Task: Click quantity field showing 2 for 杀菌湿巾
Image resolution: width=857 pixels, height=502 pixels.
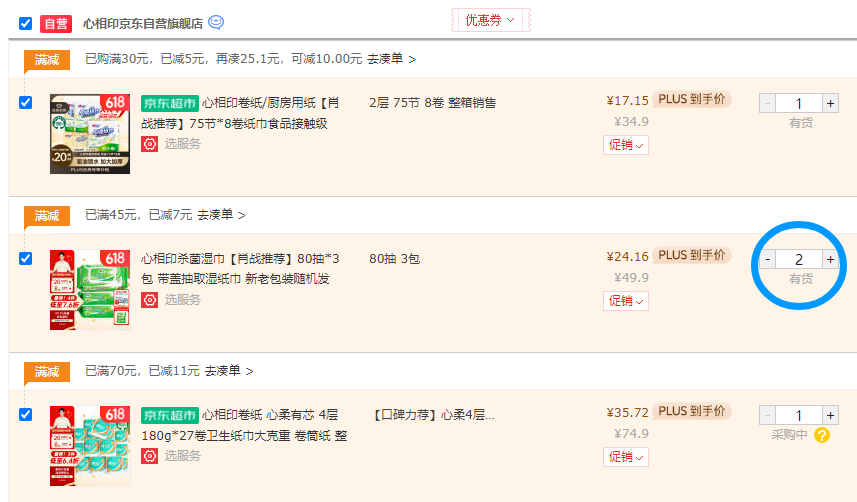Action: click(x=799, y=259)
